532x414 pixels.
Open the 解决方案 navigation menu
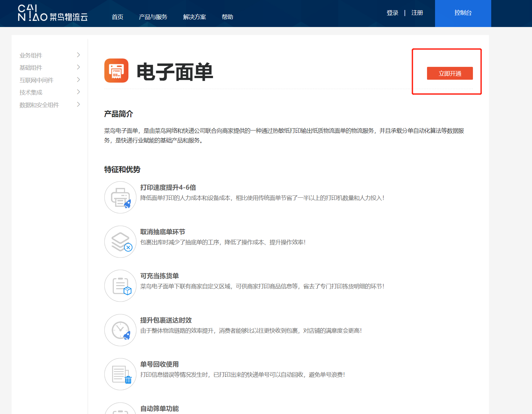click(195, 17)
